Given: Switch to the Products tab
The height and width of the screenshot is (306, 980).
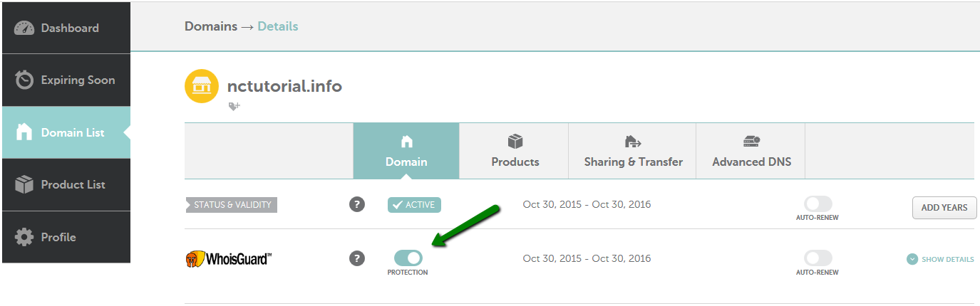Looking at the screenshot, I should click(x=515, y=151).
